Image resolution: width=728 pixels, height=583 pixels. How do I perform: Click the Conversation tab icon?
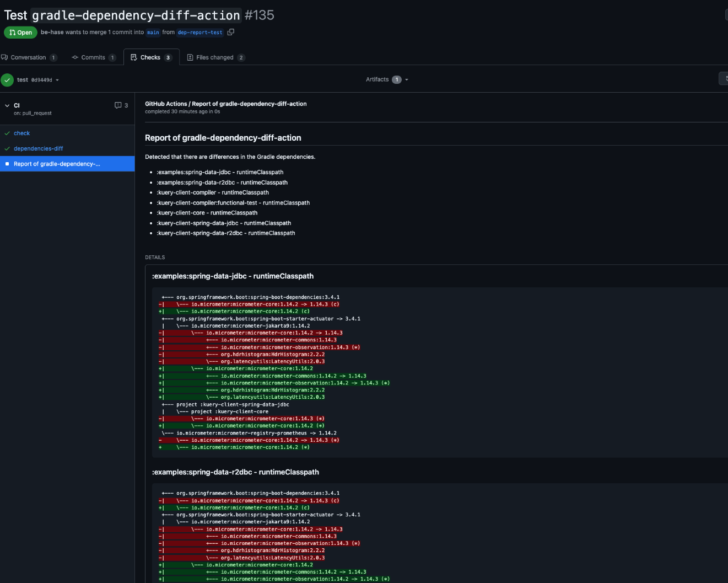4,57
